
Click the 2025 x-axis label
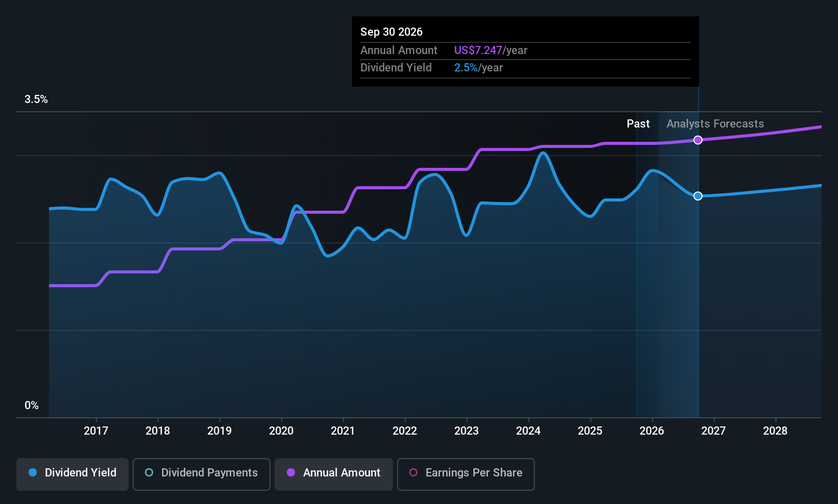[x=590, y=431]
